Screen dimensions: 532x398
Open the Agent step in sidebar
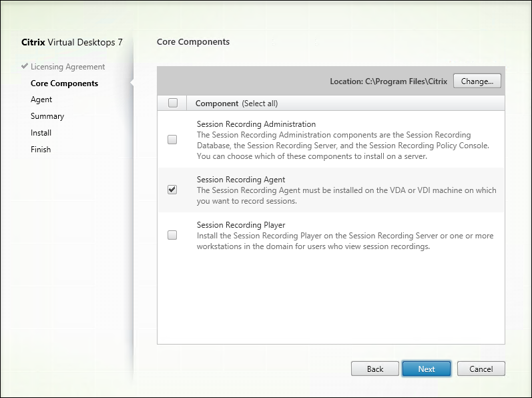41,99
